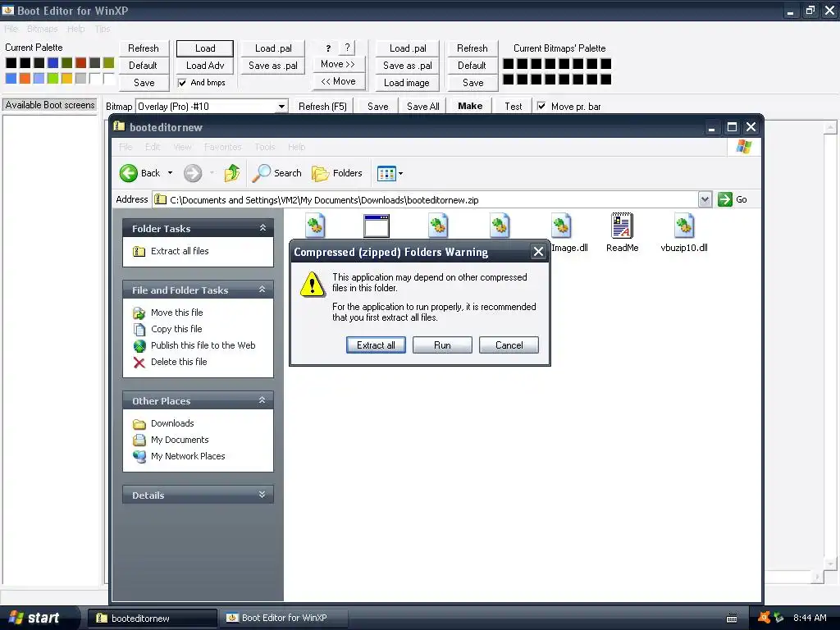Image resolution: width=840 pixels, height=630 pixels.
Task: Click the green Go arrow button
Action: (x=725, y=199)
